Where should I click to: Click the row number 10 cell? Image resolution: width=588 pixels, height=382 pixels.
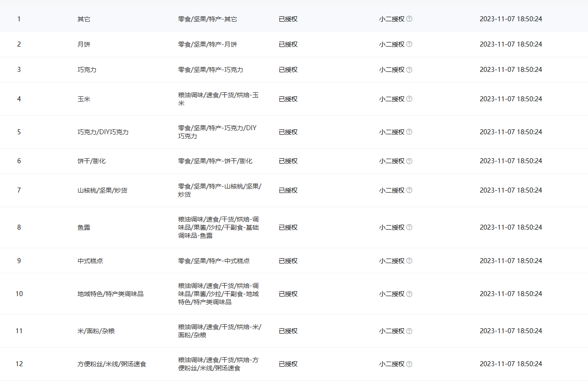(19, 294)
